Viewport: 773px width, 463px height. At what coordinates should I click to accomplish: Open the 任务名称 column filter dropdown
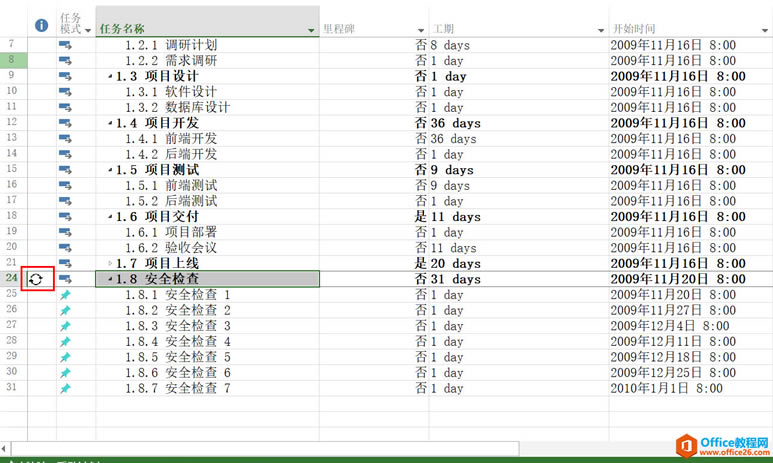tap(311, 31)
